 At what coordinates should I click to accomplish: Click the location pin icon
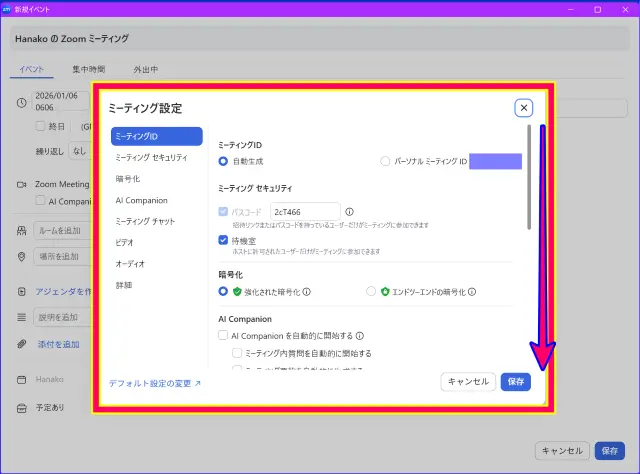(x=22, y=256)
